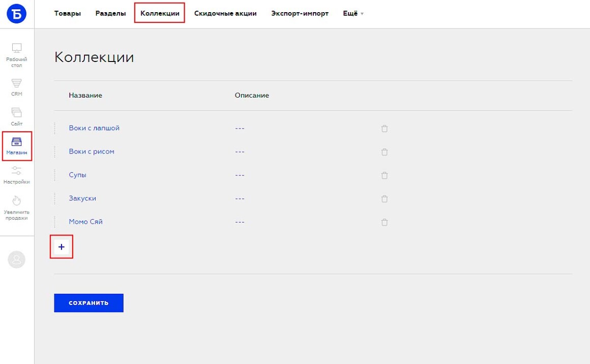Switch to the Коллекции tab
This screenshot has width=590, height=364.
pyautogui.click(x=160, y=13)
